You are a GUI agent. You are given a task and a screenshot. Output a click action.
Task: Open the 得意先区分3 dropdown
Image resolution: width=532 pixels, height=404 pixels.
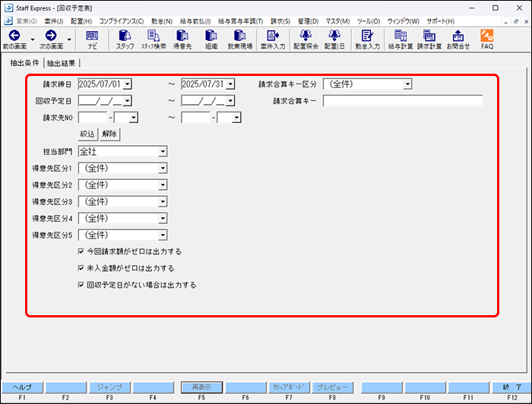coord(163,202)
